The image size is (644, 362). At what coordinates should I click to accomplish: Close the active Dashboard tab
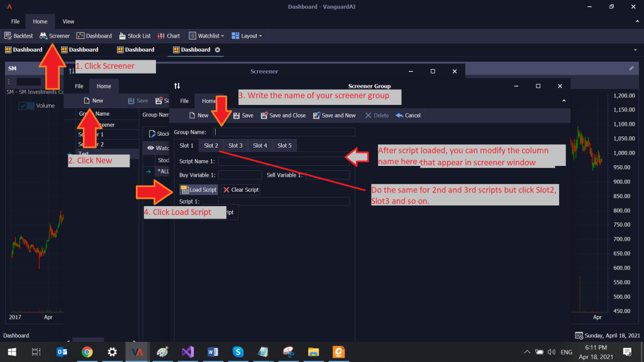tap(218, 50)
